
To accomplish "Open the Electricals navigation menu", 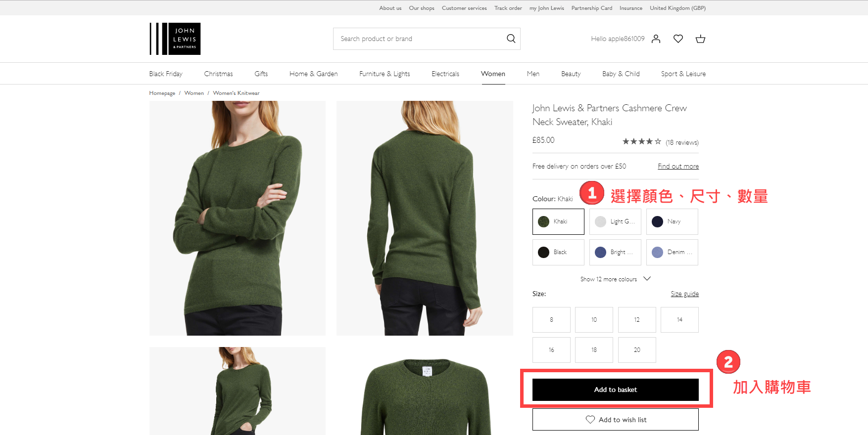I will coord(445,74).
